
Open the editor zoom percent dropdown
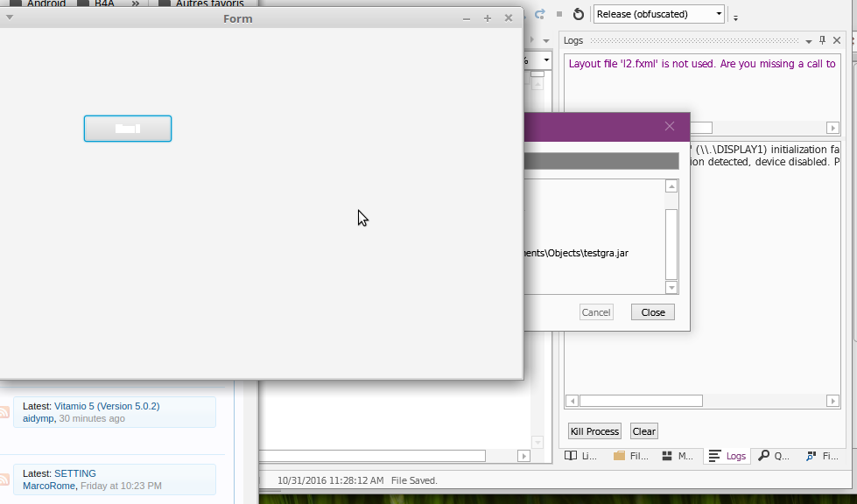click(x=545, y=60)
